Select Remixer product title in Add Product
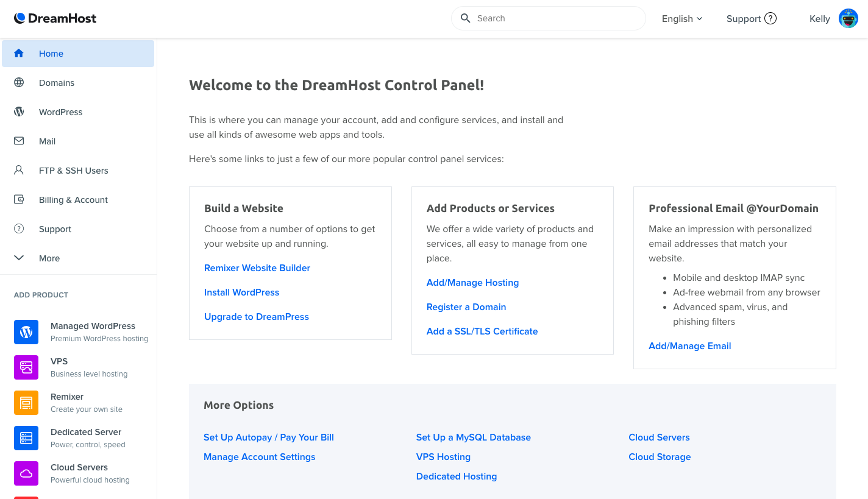This screenshot has height=499, width=868. click(x=67, y=397)
